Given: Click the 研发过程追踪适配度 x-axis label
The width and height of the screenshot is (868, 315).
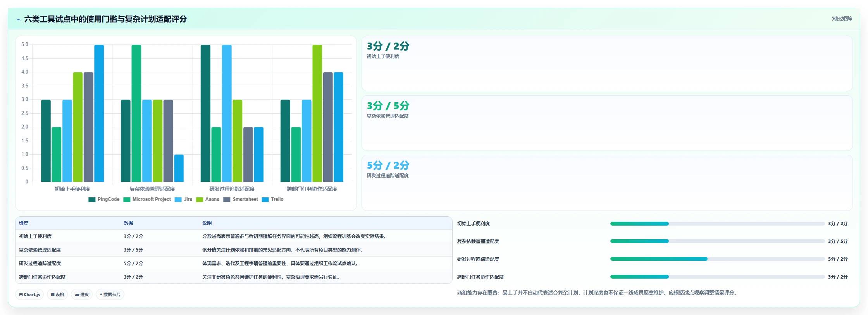Looking at the screenshot, I should 232,189.
